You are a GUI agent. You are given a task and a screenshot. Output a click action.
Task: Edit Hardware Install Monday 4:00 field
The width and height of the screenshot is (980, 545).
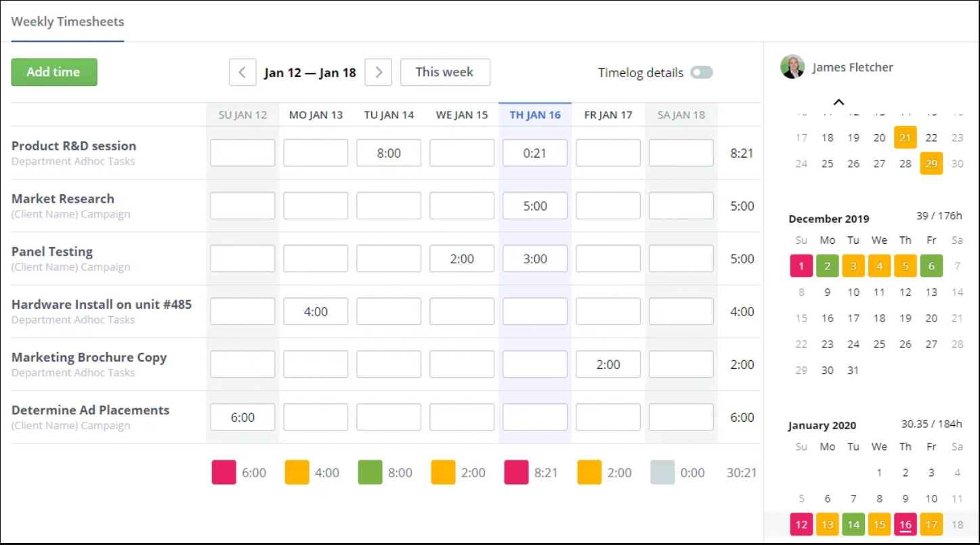click(316, 311)
